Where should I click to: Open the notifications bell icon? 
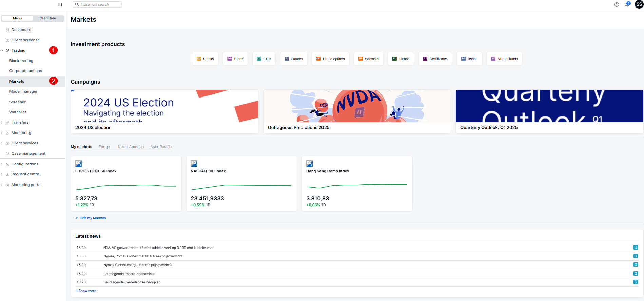pyautogui.click(x=627, y=4)
